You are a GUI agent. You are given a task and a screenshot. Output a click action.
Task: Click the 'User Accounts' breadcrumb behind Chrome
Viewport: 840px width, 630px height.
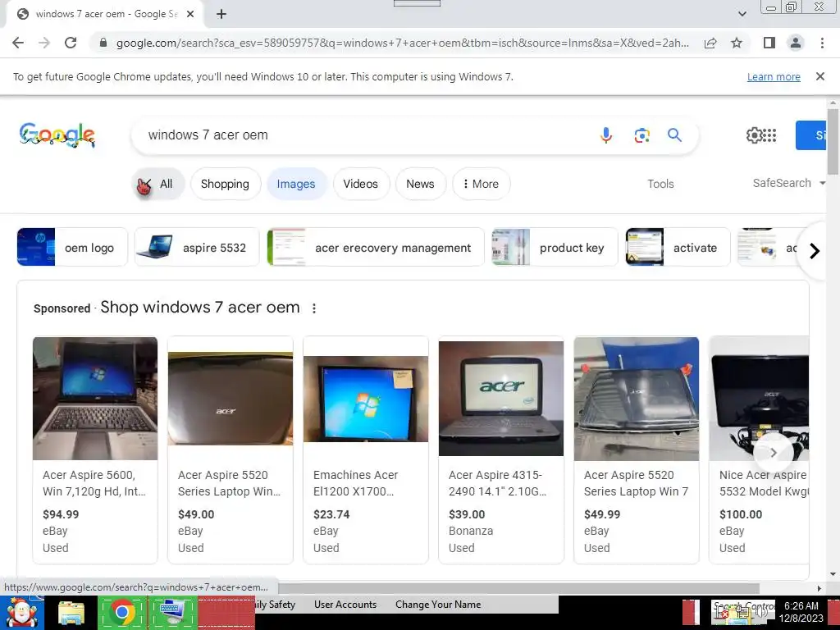pos(345,605)
